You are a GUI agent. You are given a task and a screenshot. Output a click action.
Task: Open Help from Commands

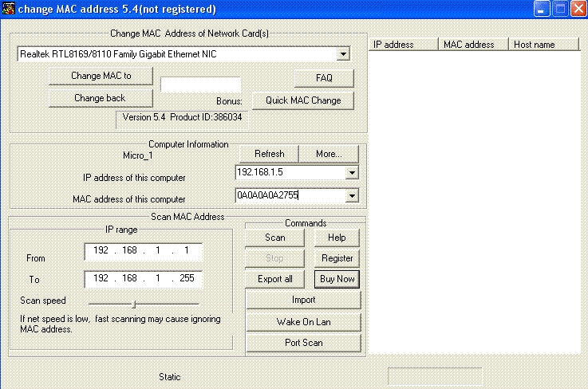[337, 238]
